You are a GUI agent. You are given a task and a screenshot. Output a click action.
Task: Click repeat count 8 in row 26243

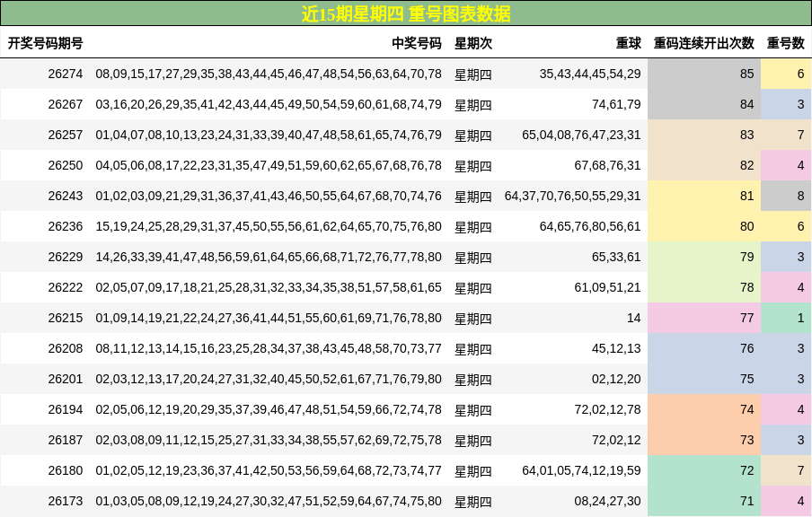[786, 197]
